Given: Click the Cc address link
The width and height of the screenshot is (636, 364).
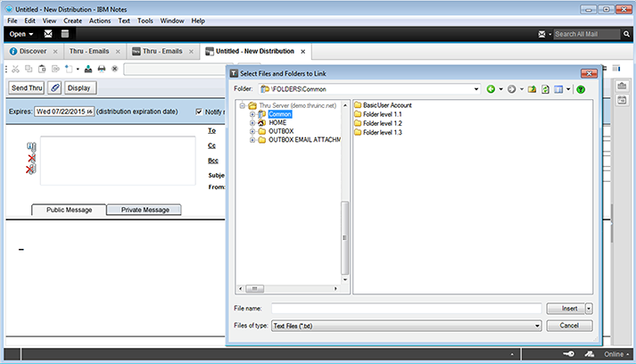Looking at the screenshot, I should (211, 145).
